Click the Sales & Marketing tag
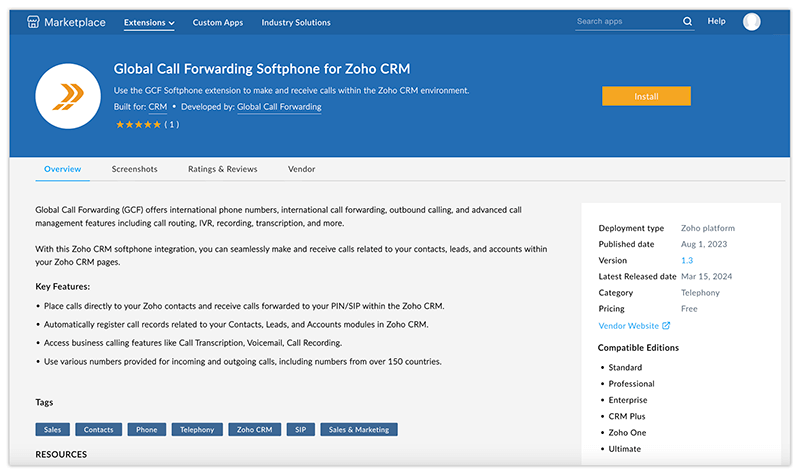Viewport: 800px width, 476px height. (359, 430)
